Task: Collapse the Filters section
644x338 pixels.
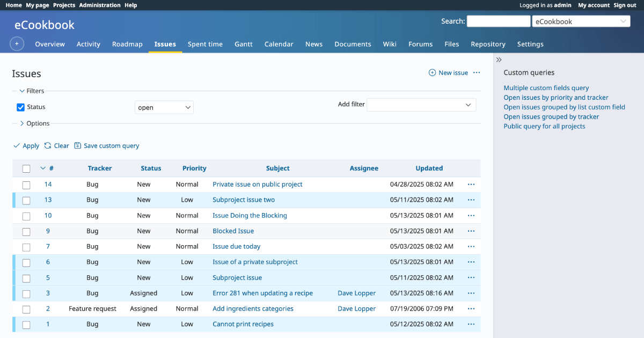Action: [32, 91]
